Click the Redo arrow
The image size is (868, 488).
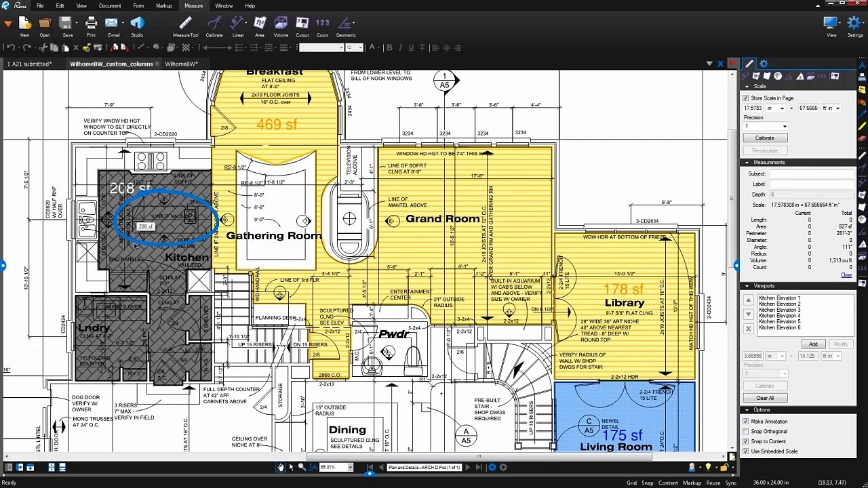click(26, 47)
